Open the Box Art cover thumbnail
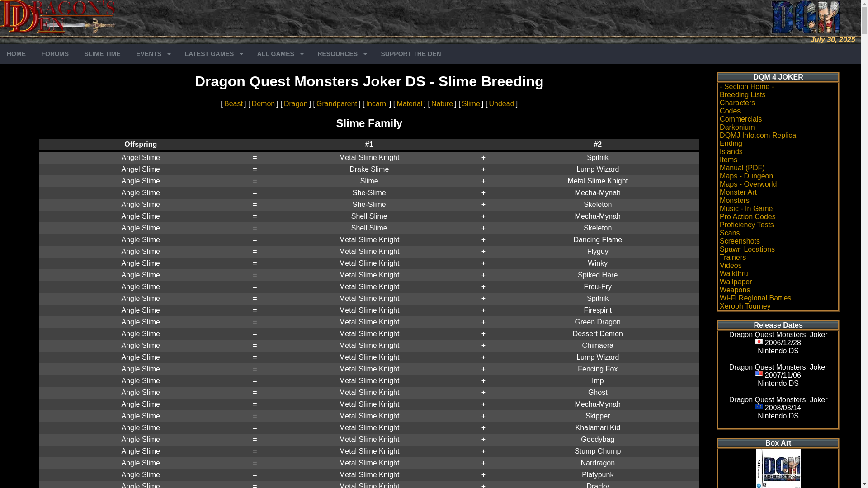Viewport: 868px width, 488px height. click(778, 468)
